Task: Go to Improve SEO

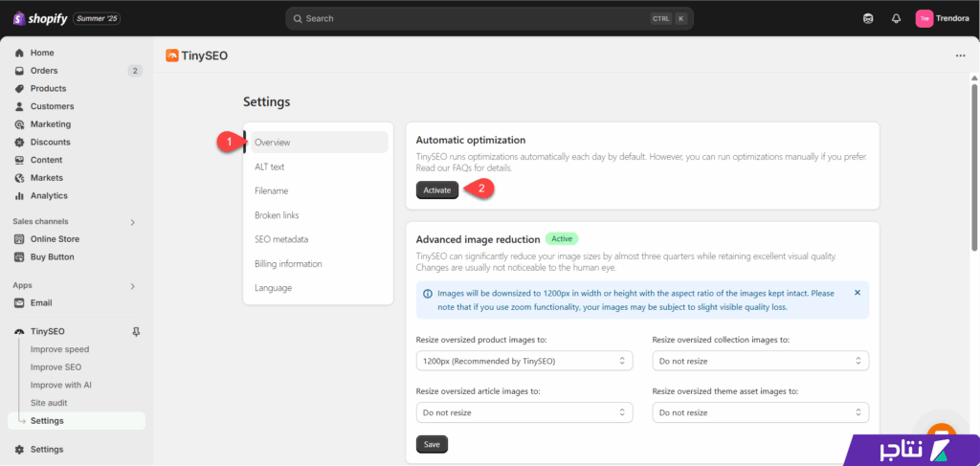Action: coord(56,367)
